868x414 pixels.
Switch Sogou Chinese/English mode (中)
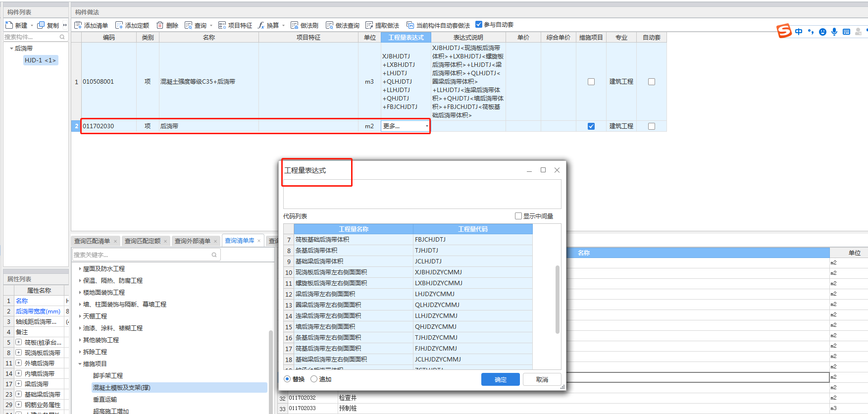[799, 32]
